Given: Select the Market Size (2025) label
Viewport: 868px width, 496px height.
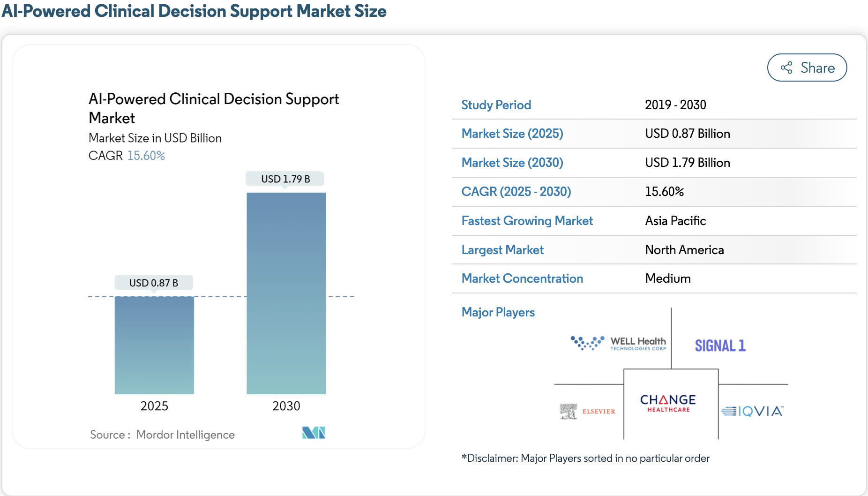Looking at the screenshot, I should [512, 134].
